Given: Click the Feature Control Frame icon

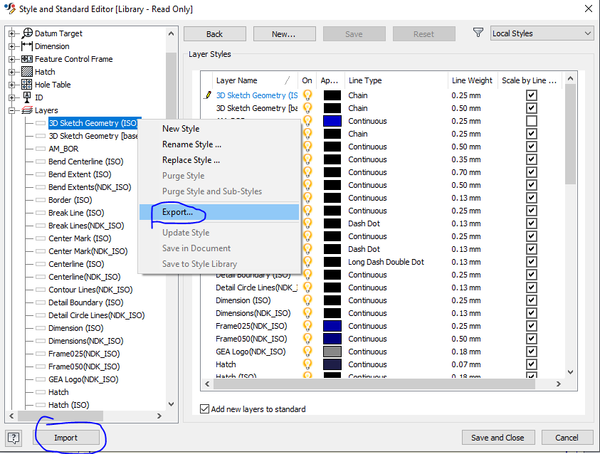Looking at the screenshot, I should [x=27, y=59].
